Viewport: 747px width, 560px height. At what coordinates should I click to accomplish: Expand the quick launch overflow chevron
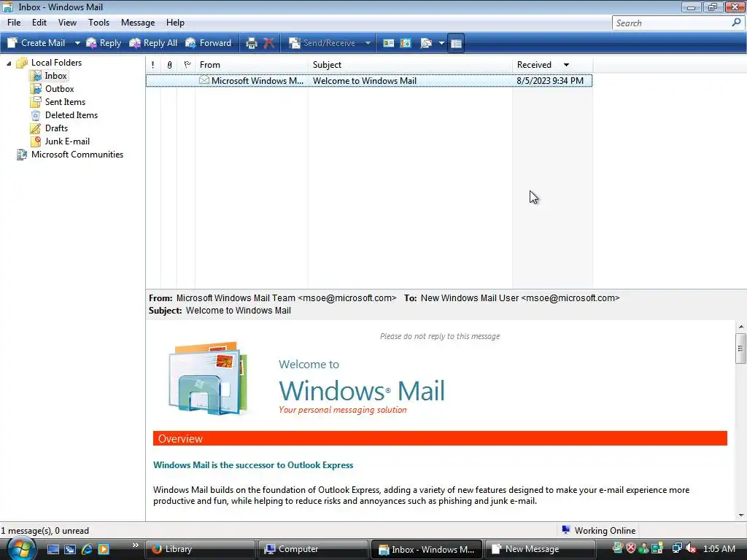pos(135,545)
